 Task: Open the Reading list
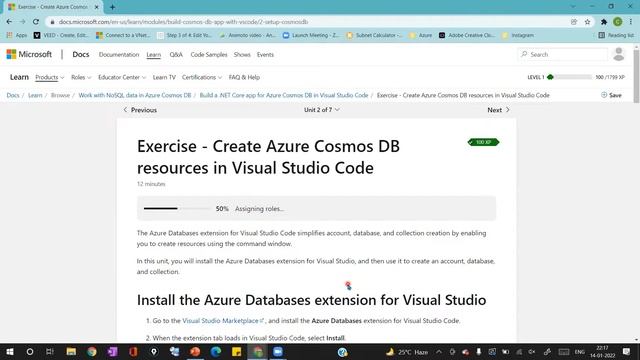click(x=616, y=36)
